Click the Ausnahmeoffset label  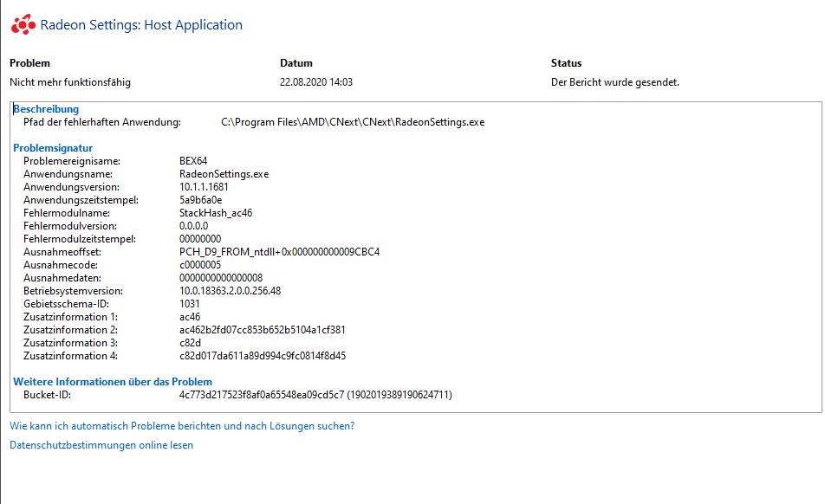(x=62, y=252)
